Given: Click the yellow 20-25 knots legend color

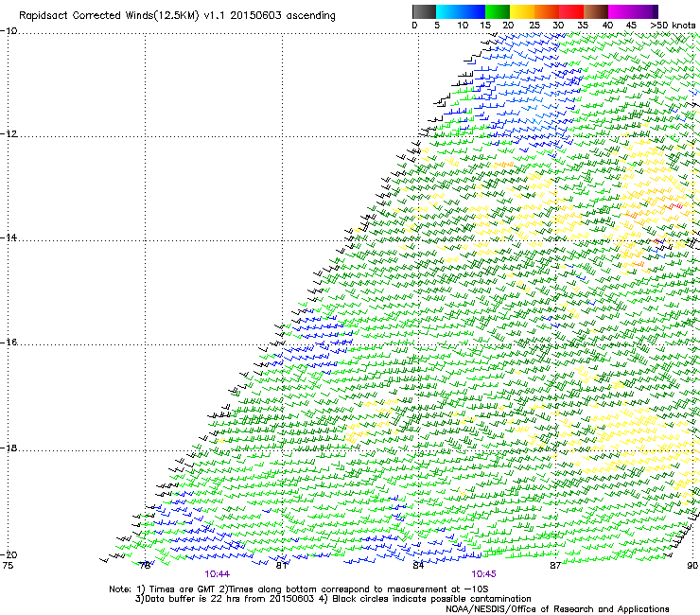Looking at the screenshot, I should click(x=522, y=11).
